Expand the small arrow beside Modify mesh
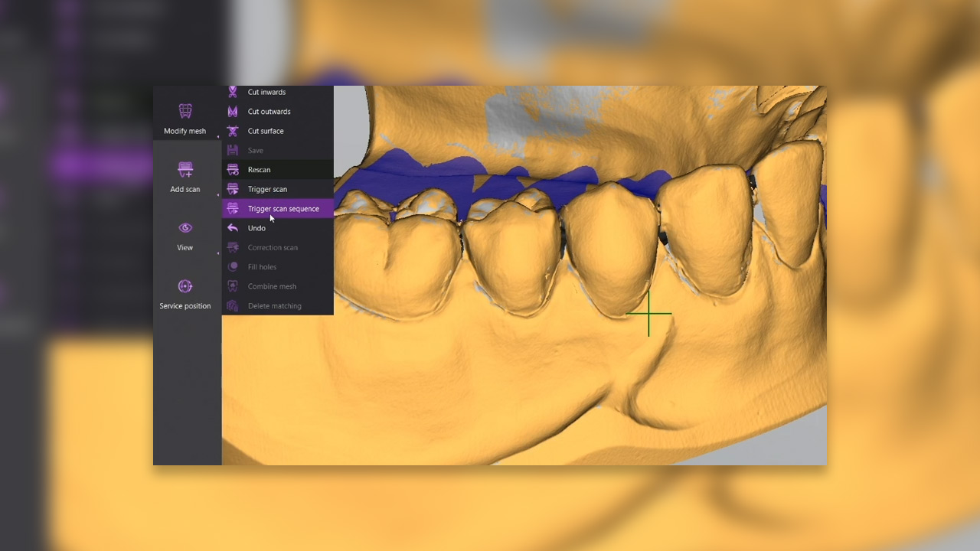 pos(218,137)
